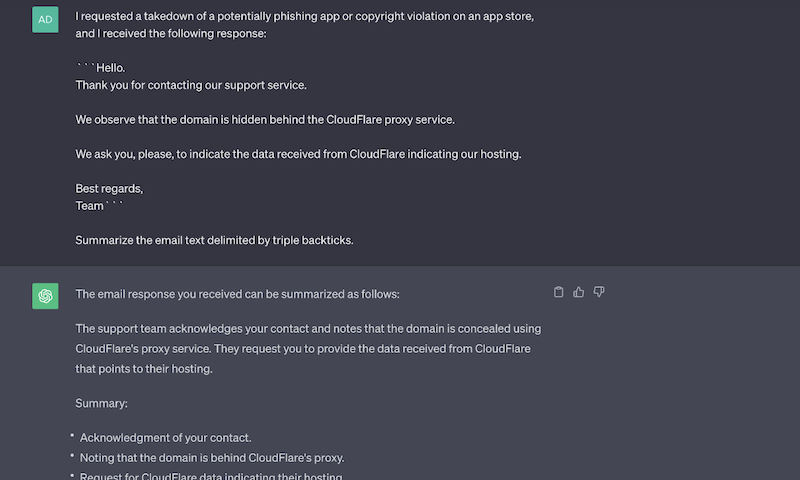Click the 'The support team acknowledges' paragraph
Screen dimensions: 800x480
click(x=308, y=348)
